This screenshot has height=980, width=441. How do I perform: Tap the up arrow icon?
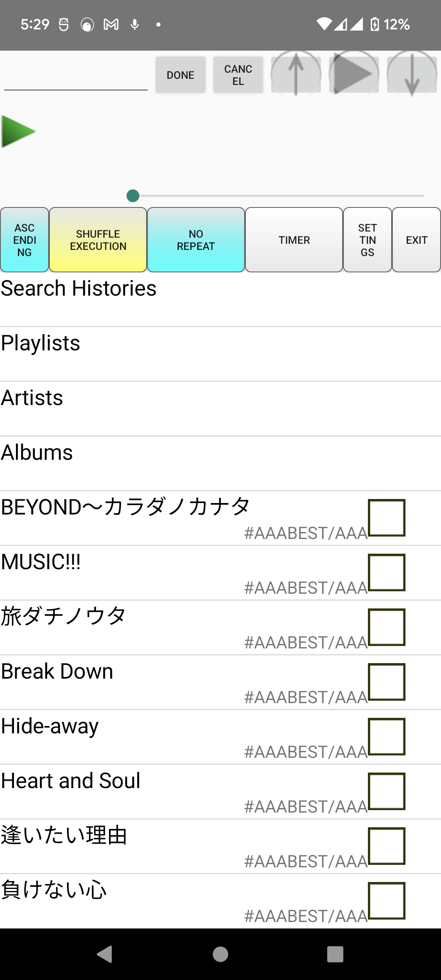[x=296, y=74]
